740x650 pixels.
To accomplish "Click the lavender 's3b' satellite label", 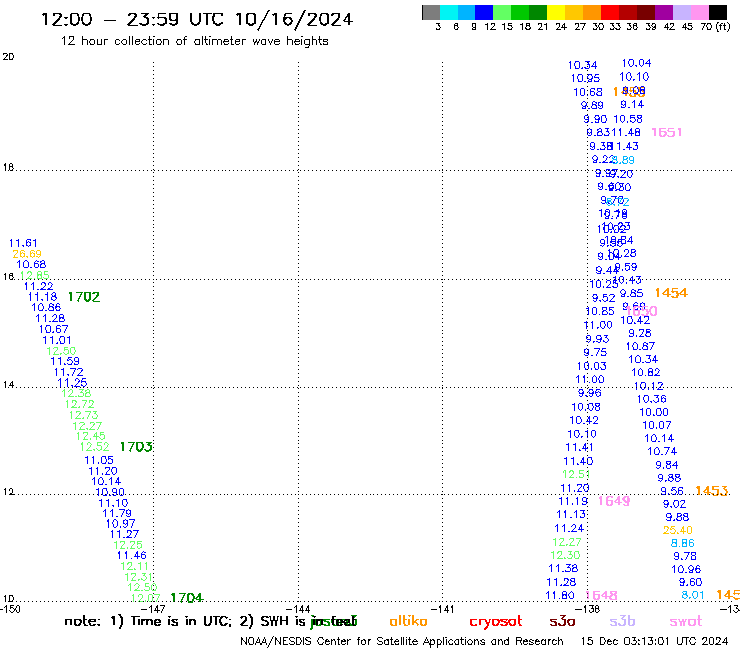I will tap(622, 621).
